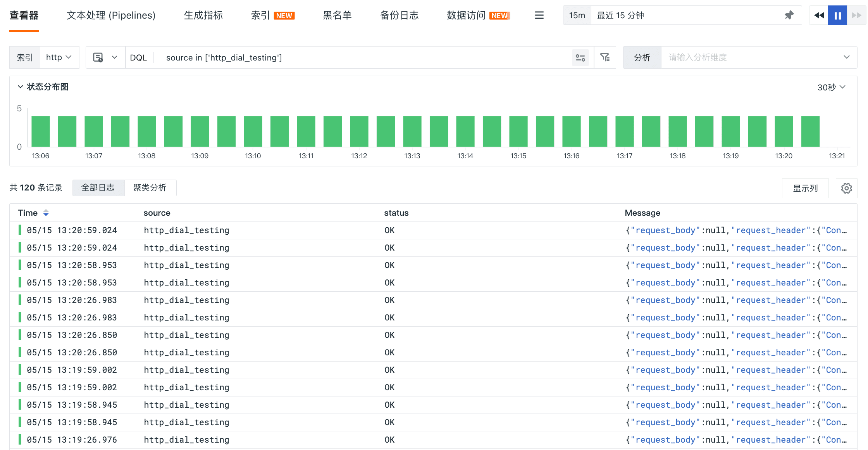Click the 显示列 button

[805, 188]
